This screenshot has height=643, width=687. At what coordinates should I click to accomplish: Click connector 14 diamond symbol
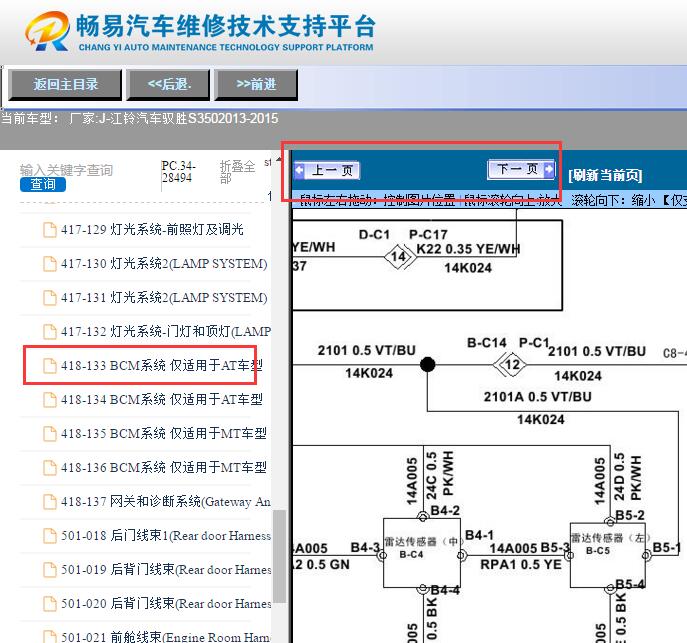(x=399, y=257)
